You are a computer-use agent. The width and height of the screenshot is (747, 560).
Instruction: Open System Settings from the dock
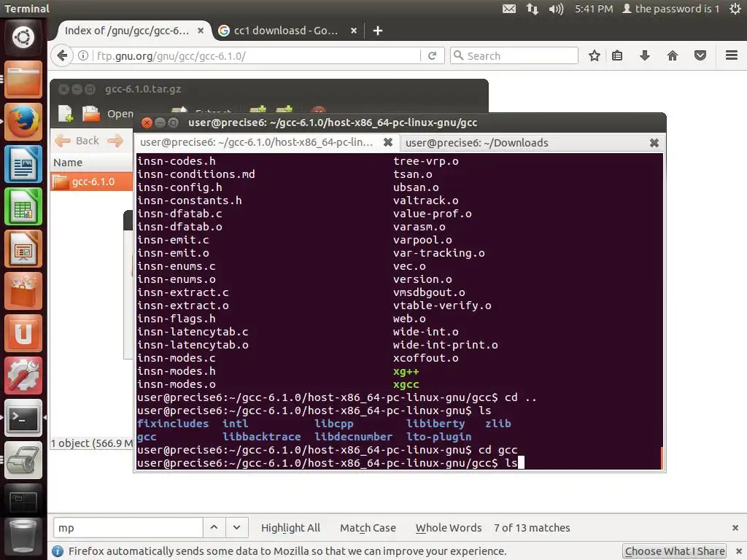(x=23, y=376)
